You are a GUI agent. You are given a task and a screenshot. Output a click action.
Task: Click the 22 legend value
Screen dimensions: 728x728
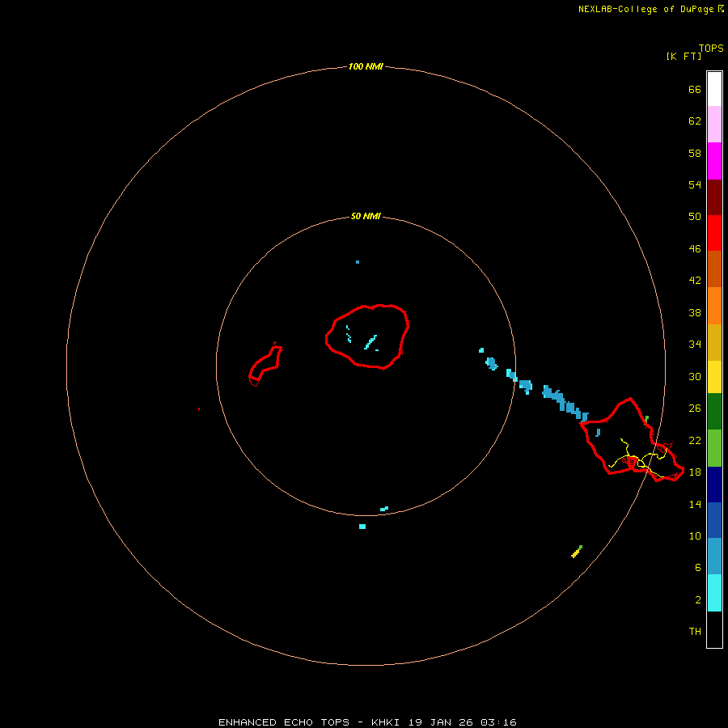pyautogui.click(x=695, y=440)
